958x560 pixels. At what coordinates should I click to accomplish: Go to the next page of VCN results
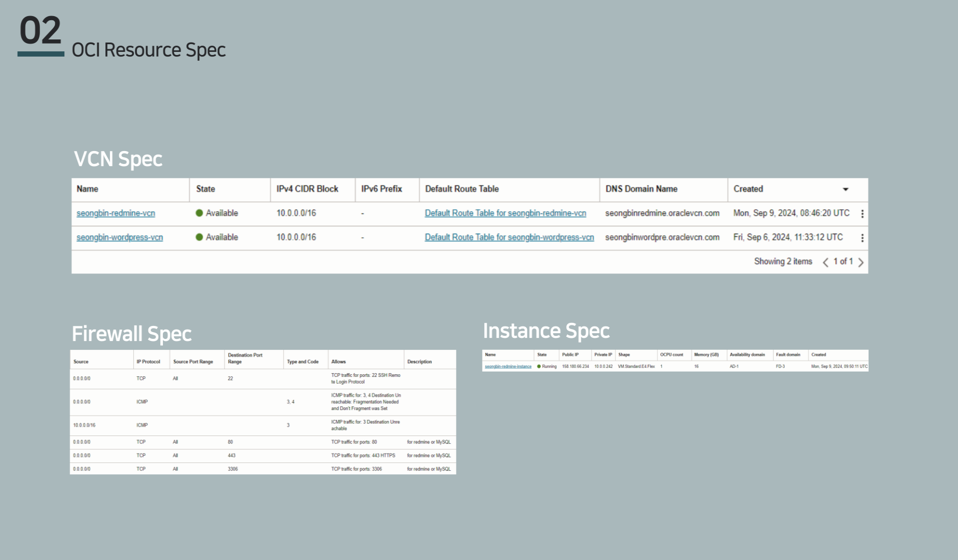[861, 262]
